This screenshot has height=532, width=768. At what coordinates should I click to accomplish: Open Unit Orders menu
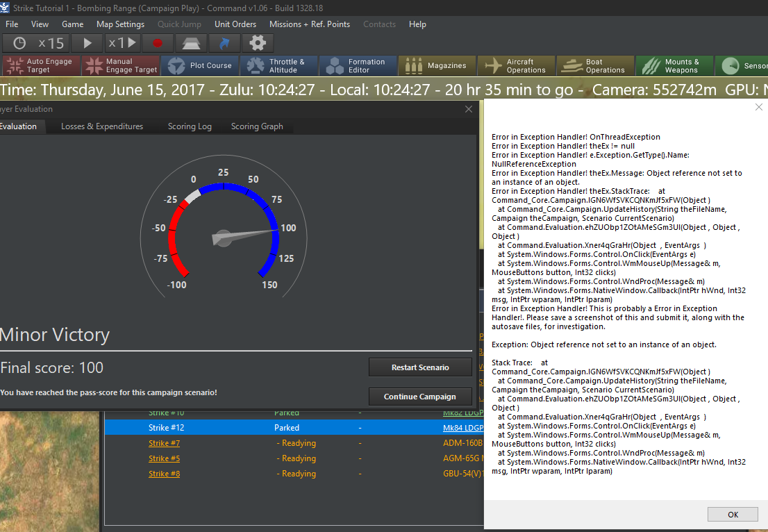[x=235, y=24]
